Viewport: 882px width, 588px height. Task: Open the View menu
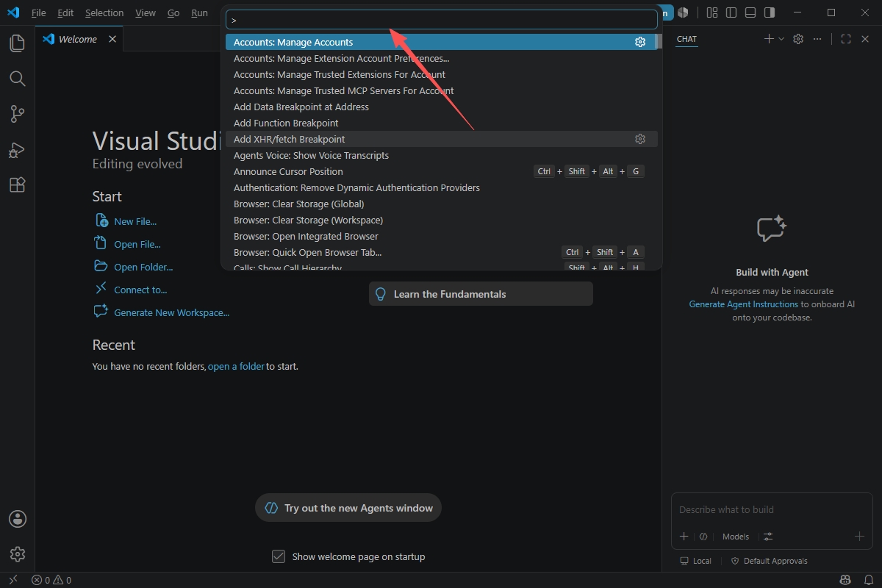click(146, 12)
